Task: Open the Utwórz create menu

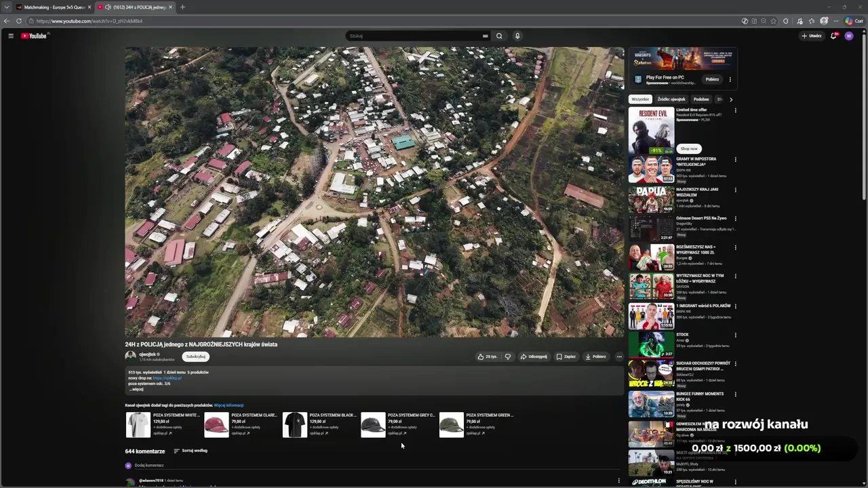Action: coord(812,36)
